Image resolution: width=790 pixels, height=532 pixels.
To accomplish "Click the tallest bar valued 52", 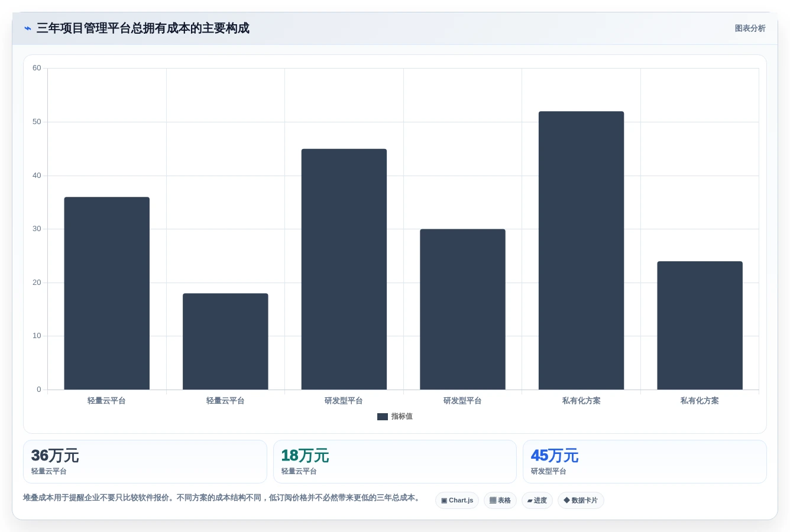I will click(x=581, y=251).
